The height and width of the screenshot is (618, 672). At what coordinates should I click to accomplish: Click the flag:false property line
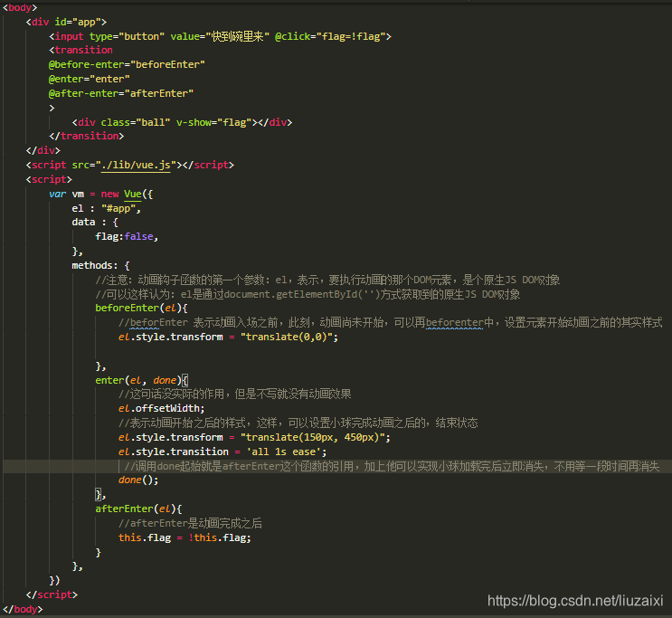tap(127, 237)
